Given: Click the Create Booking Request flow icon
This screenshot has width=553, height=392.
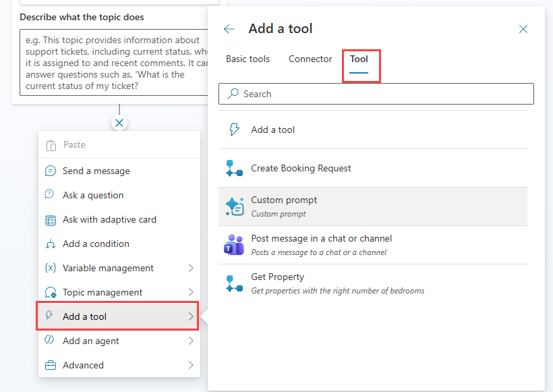Looking at the screenshot, I should point(234,168).
